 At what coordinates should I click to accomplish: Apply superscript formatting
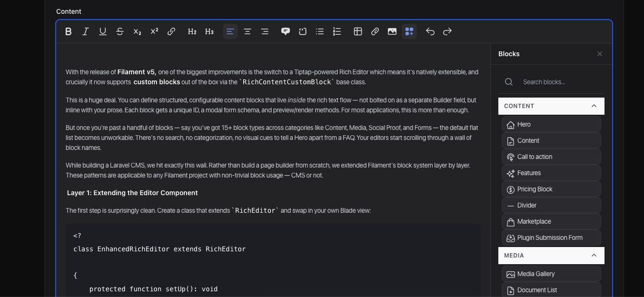coord(154,31)
